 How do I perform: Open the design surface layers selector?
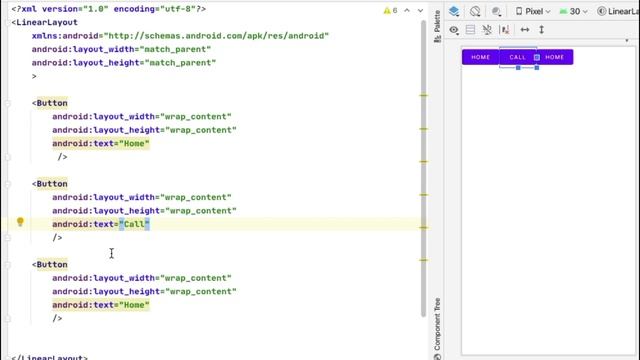click(454, 11)
